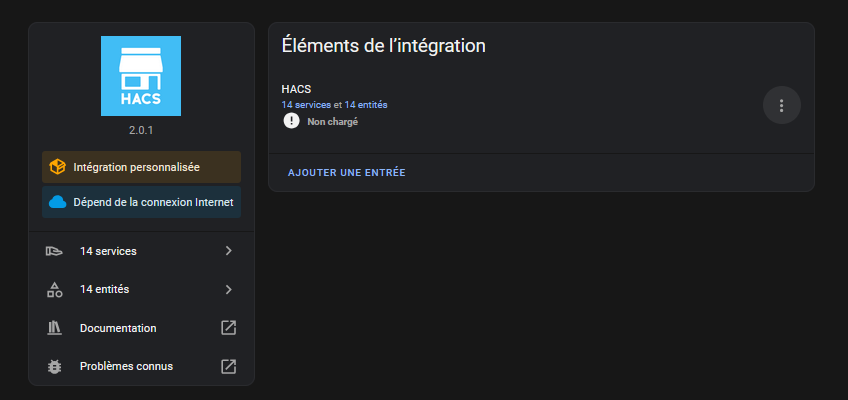Viewport: 848px width, 400px height.
Task: Click the exclamation warning icon by Non chargé
Action: click(291, 121)
